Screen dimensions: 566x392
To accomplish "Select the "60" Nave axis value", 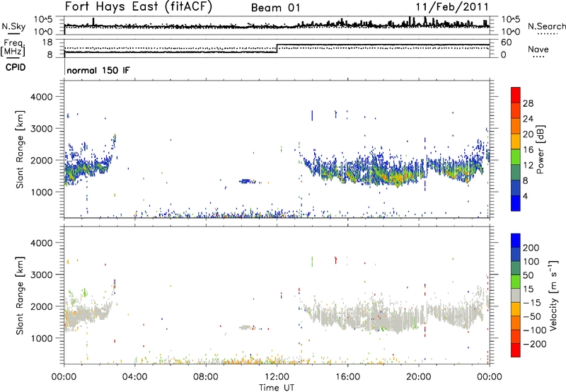I will pyautogui.click(x=506, y=42).
